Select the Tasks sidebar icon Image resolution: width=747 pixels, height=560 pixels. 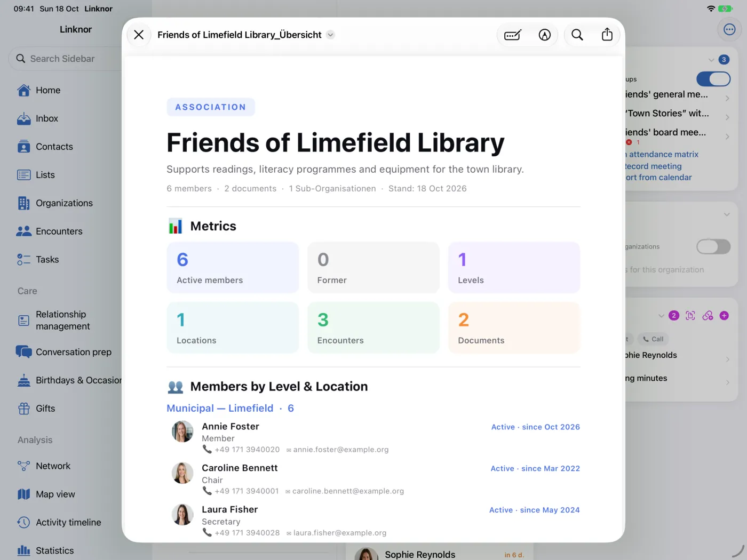[23, 260]
